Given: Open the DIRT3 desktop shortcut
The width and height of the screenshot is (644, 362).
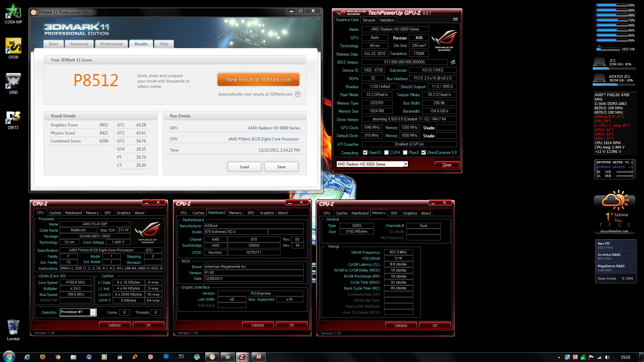Looking at the screenshot, I should (x=13, y=120).
